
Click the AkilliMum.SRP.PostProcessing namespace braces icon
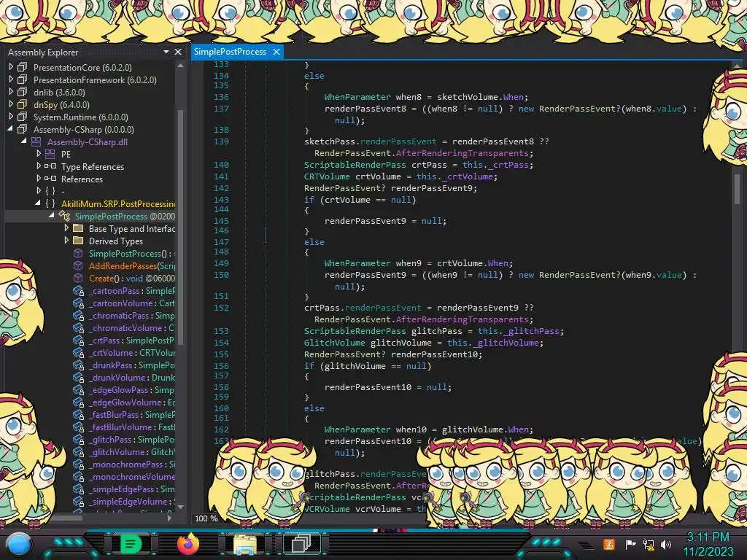(50, 203)
